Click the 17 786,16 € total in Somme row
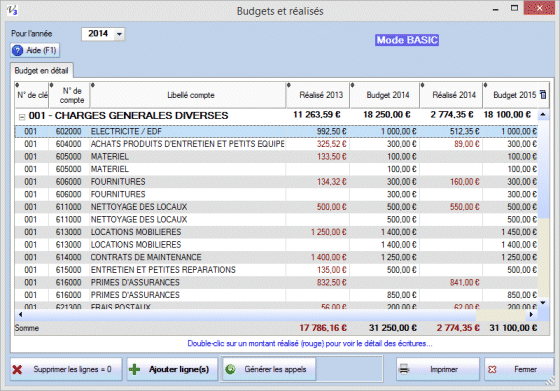Image resolution: width=560 pixels, height=391 pixels. (323, 328)
